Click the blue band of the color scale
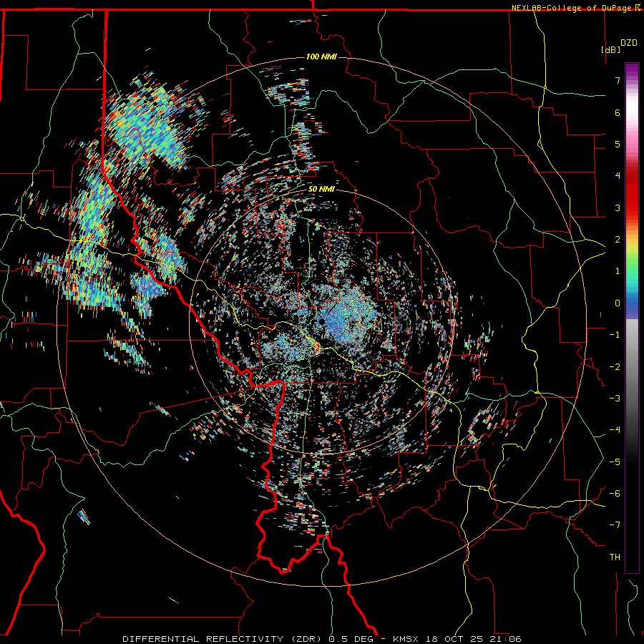This screenshot has height=644, width=644. 632,306
